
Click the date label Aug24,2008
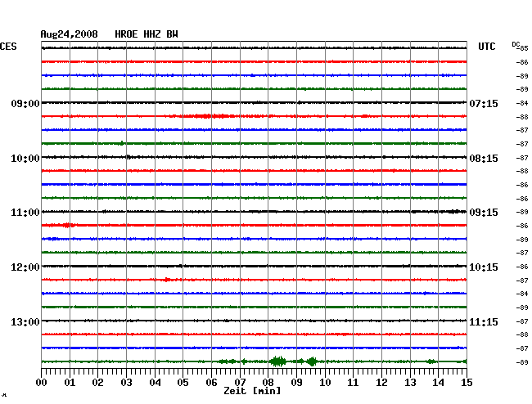click(x=70, y=34)
